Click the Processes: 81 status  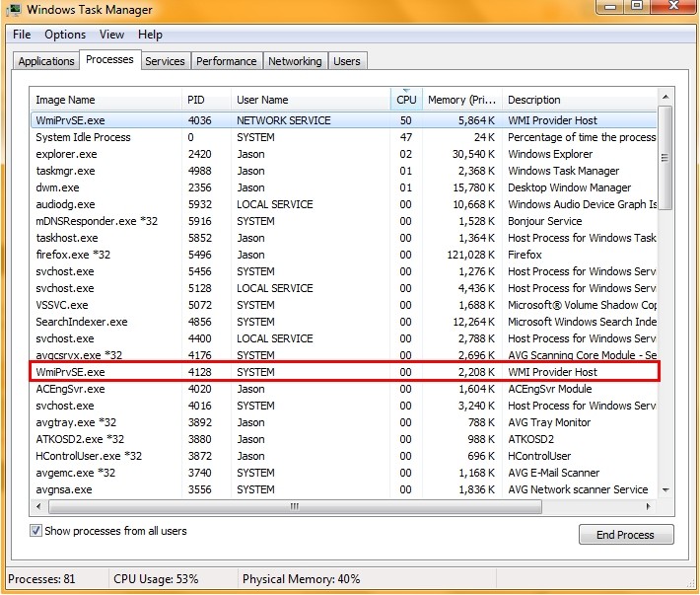point(41,579)
